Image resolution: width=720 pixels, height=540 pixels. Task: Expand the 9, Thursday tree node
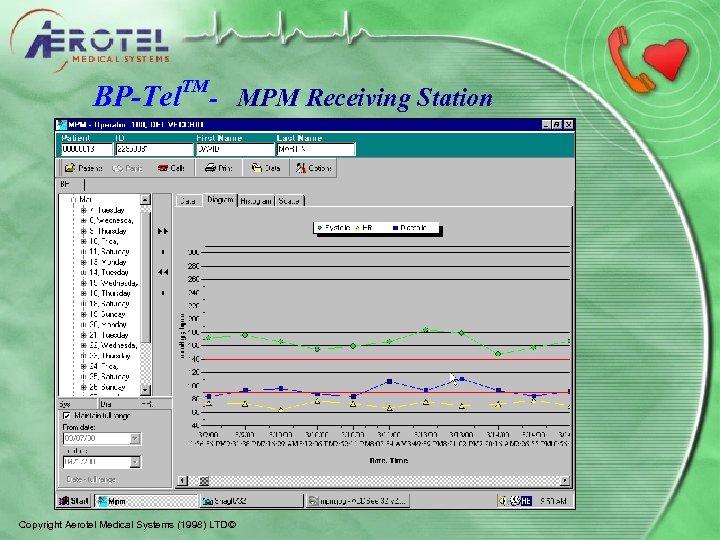point(84,231)
